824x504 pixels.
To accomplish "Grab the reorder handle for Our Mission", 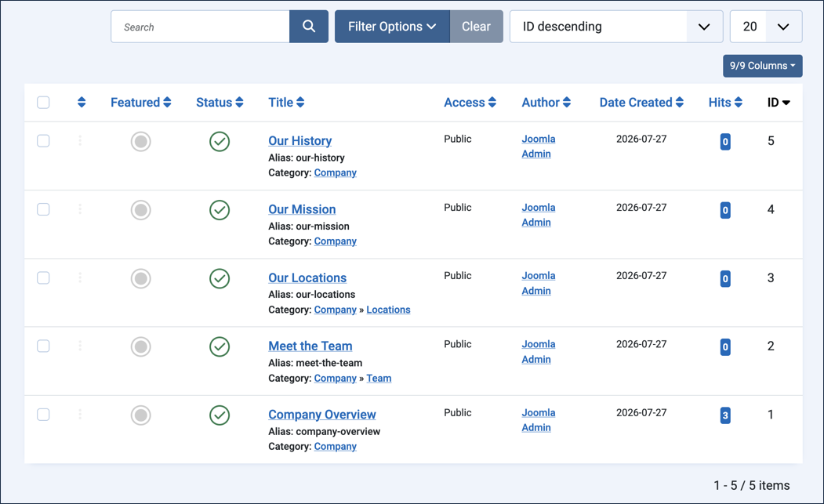I will coord(80,209).
